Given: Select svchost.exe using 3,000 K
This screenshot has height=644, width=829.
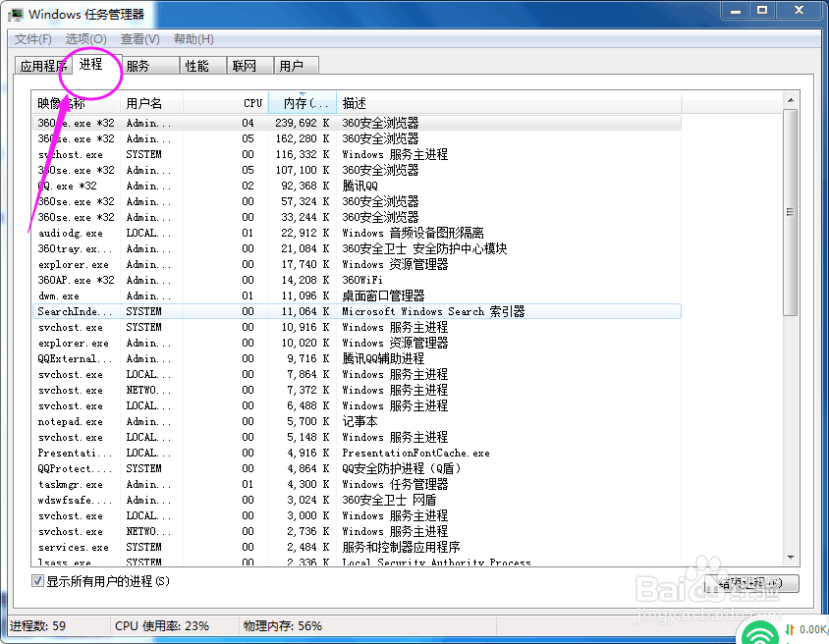Looking at the screenshot, I should pos(357,515).
